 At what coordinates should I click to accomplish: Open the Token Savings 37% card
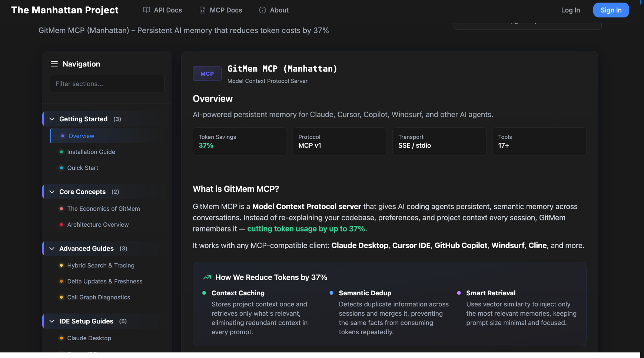pos(240,141)
